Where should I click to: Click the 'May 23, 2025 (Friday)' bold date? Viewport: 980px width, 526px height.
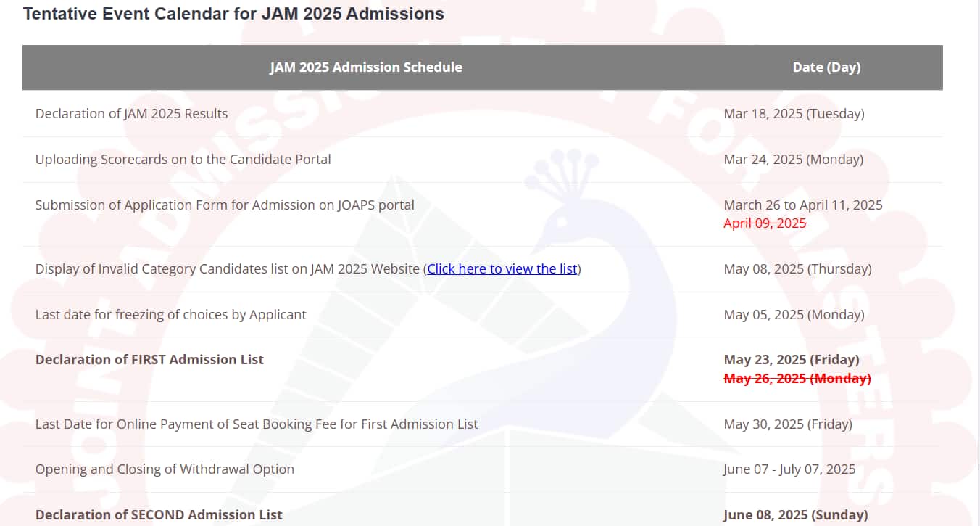click(x=791, y=359)
